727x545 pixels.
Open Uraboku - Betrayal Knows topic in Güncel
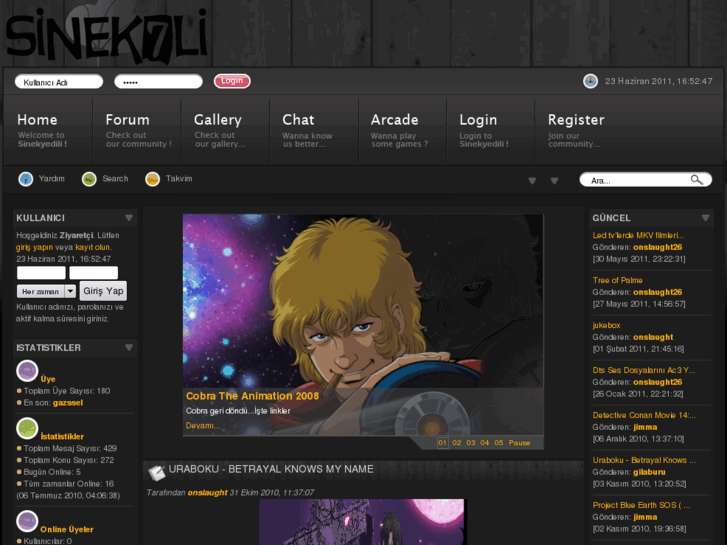pyautogui.click(x=644, y=460)
